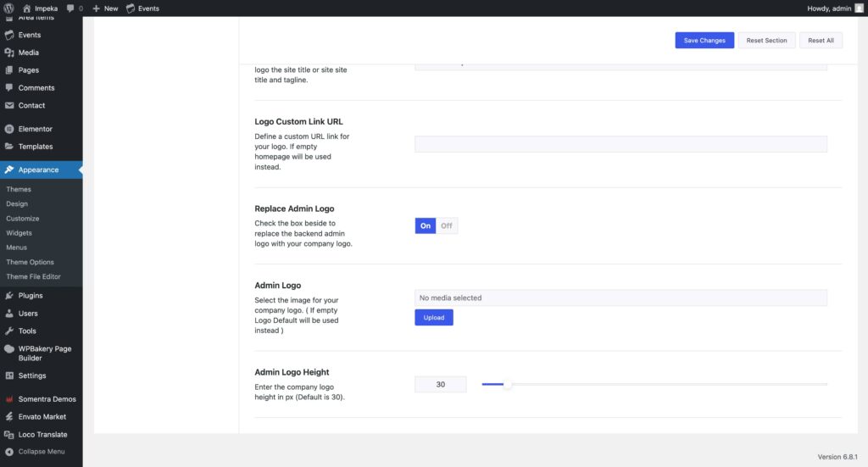This screenshot has height=467, width=868.
Task: Click the Tools wrench icon
Action: click(x=9, y=331)
